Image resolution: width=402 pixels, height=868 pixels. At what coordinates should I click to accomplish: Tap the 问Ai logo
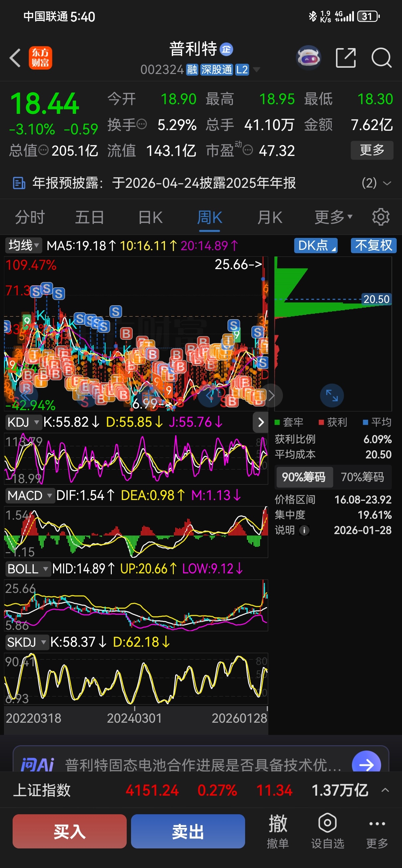[x=37, y=765]
